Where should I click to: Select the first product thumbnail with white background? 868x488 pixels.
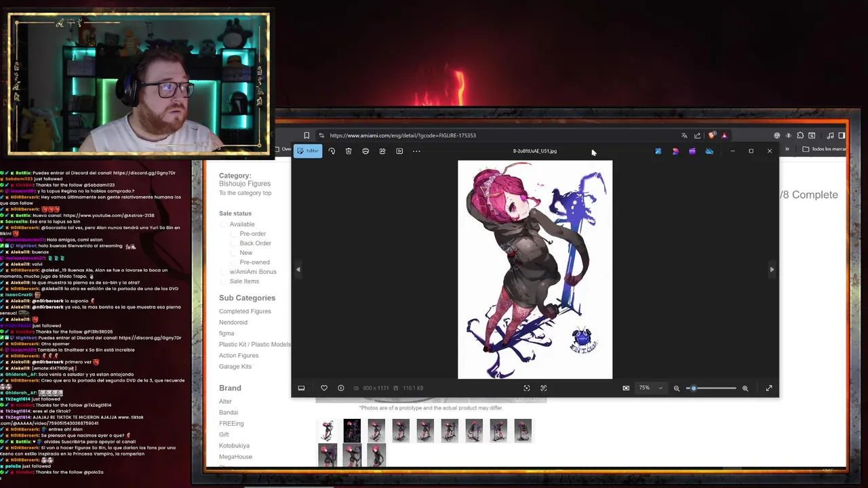click(328, 430)
